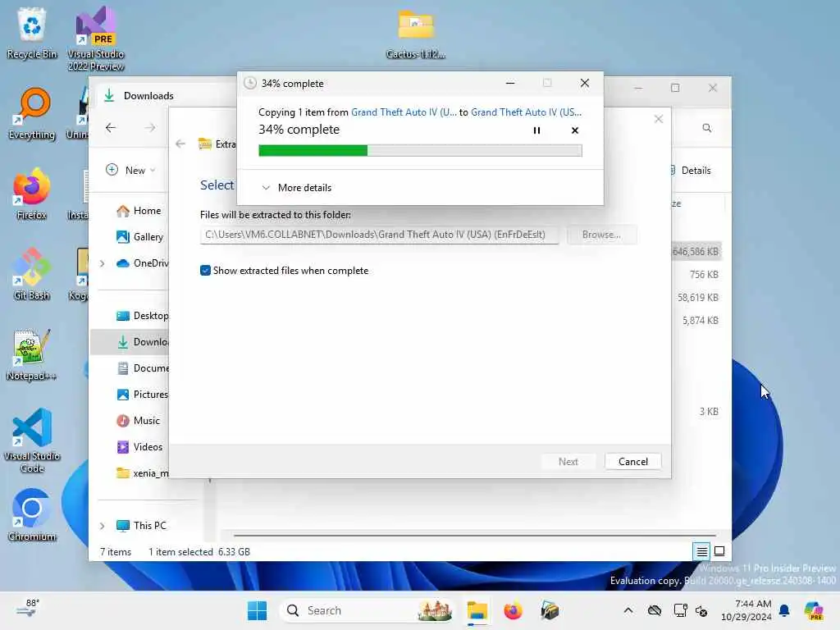Open Documents in the sidebar
This screenshot has height=630, width=840.
coord(143,368)
